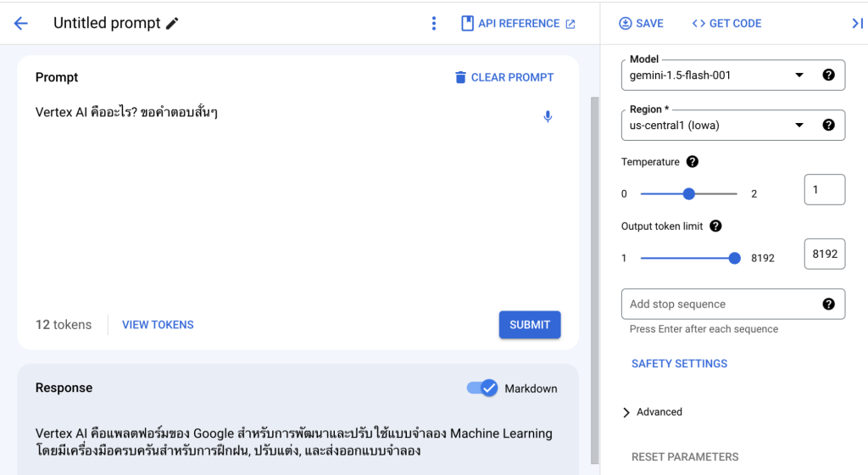Viewport: 868px width, 475px height.
Task: Show help for the Model field
Action: [828, 75]
